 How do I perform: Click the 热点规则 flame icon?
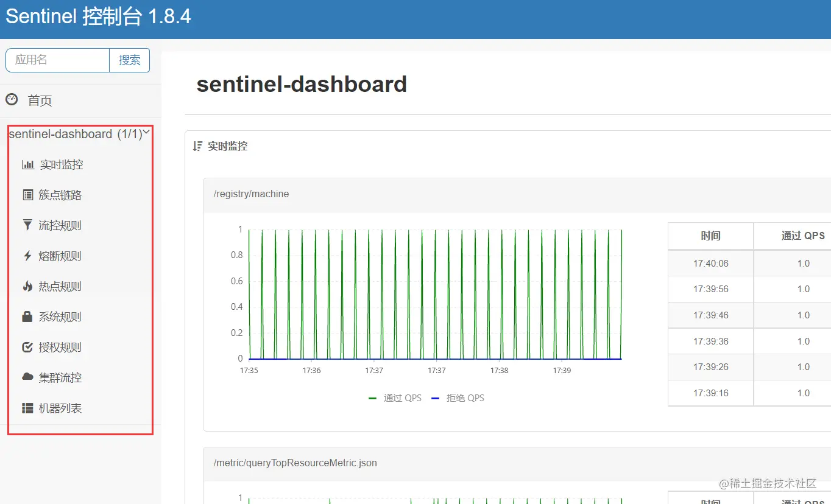pos(27,286)
